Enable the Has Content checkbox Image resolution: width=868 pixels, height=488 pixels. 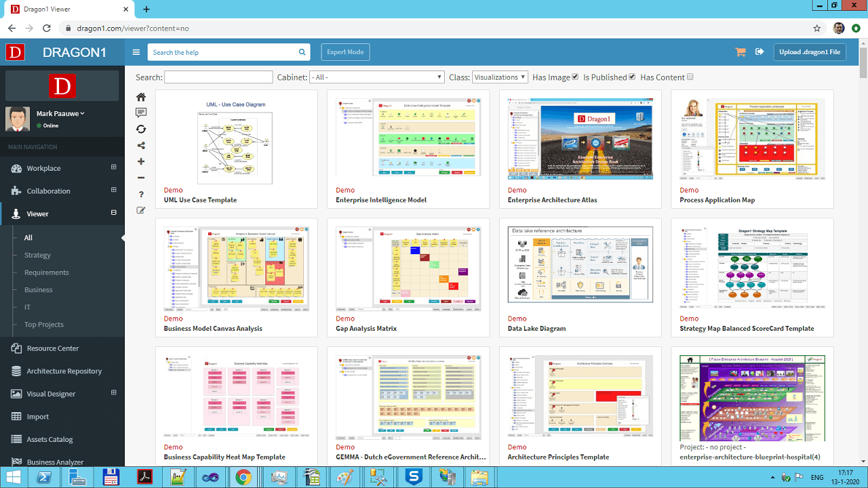(x=690, y=77)
